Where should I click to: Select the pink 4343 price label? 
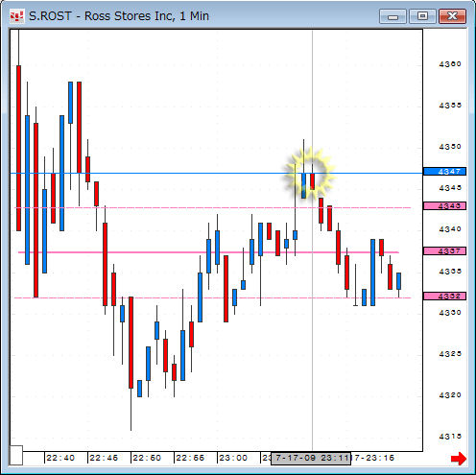tap(444, 205)
